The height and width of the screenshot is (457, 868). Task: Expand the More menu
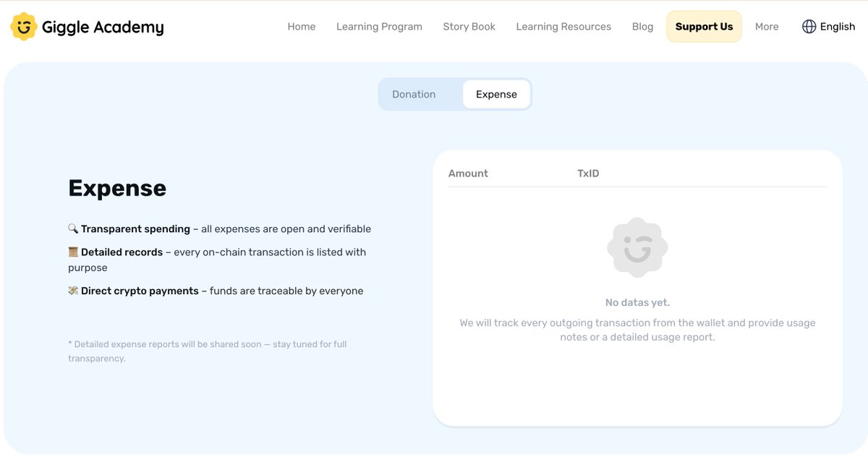coord(767,27)
